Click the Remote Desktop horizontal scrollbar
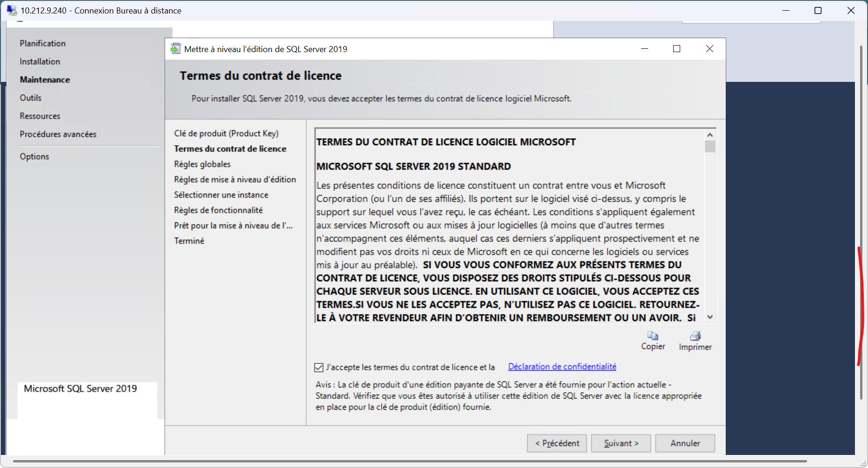The image size is (868, 468). coord(410,461)
